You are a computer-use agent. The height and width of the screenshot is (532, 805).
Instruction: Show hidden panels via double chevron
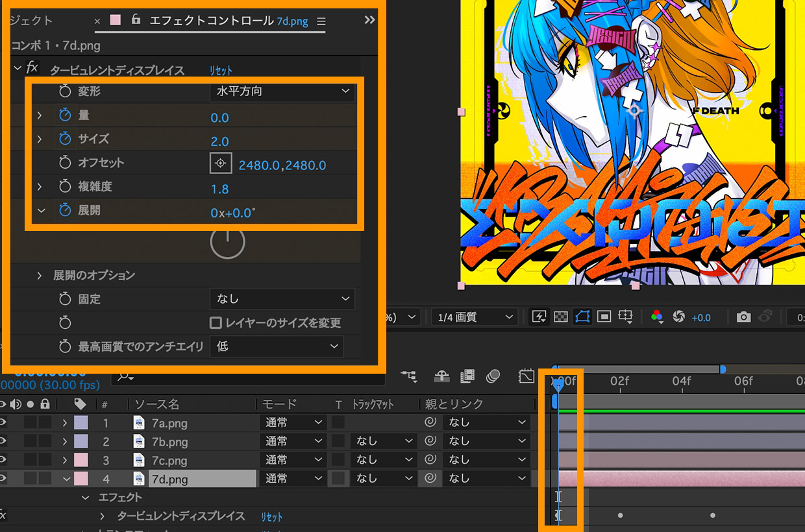pyautogui.click(x=369, y=20)
